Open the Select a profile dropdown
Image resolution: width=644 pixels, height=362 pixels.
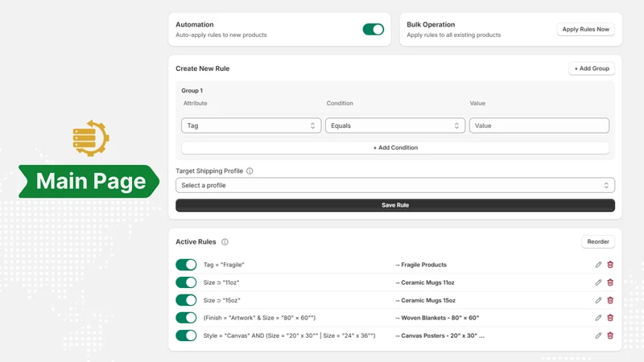coord(395,185)
